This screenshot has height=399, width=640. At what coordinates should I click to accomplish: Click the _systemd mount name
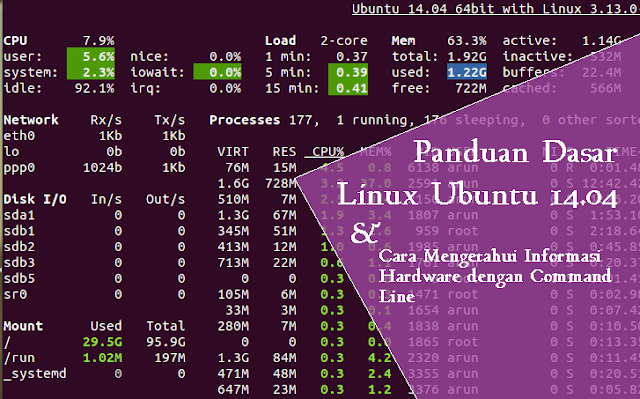(x=35, y=374)
